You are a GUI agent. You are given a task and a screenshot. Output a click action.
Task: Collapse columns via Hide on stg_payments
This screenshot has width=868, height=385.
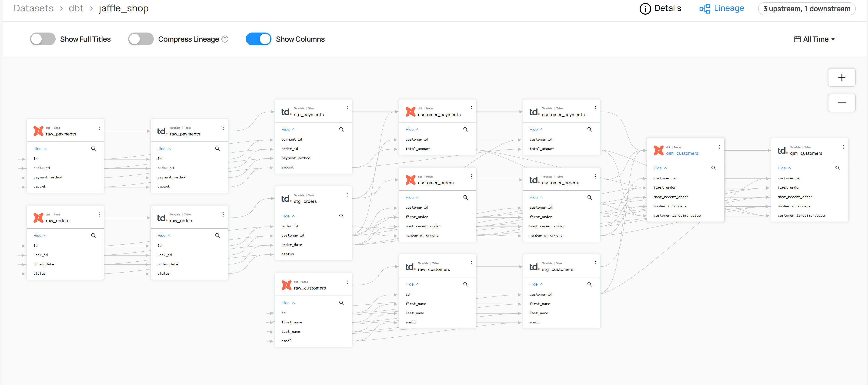pos(288,130)
